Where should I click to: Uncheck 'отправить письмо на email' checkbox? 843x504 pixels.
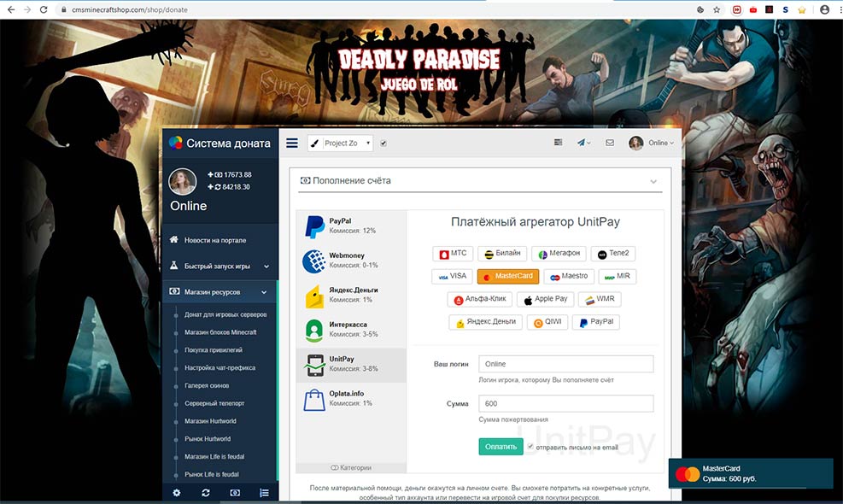pos(530,446)
